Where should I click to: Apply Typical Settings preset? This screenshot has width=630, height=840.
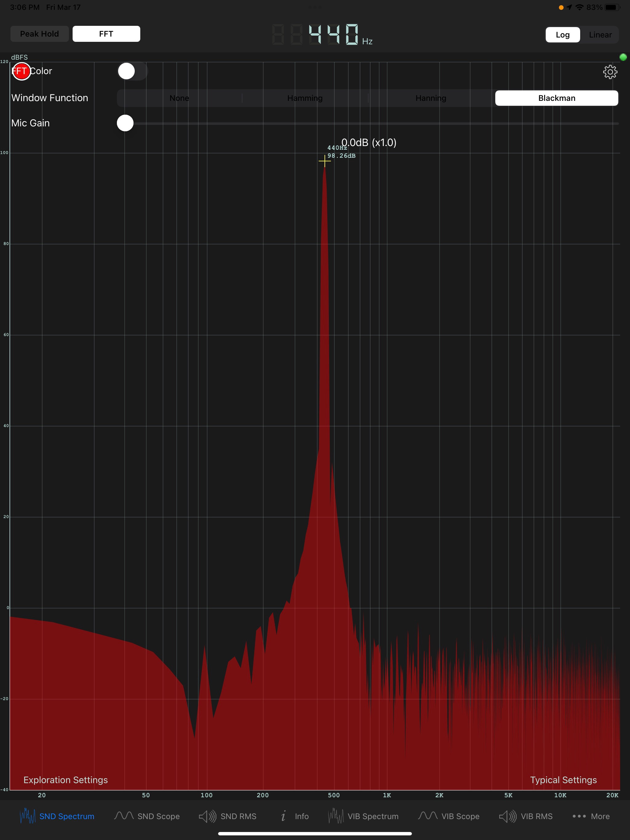563,780
